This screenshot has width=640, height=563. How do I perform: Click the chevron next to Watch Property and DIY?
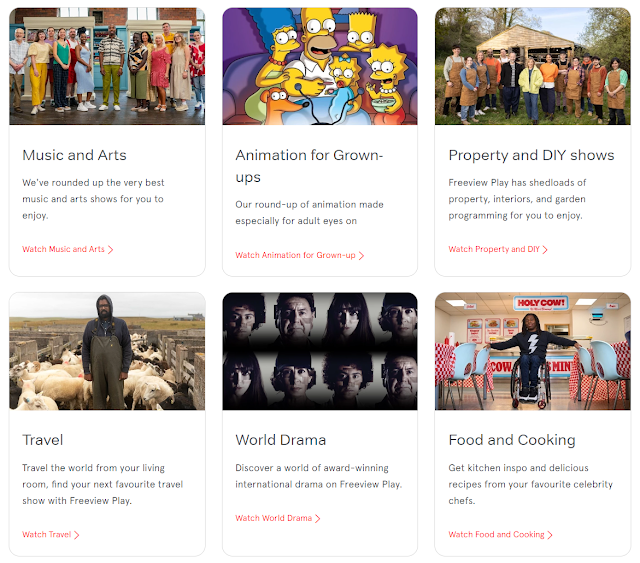(x=545, y=249)
